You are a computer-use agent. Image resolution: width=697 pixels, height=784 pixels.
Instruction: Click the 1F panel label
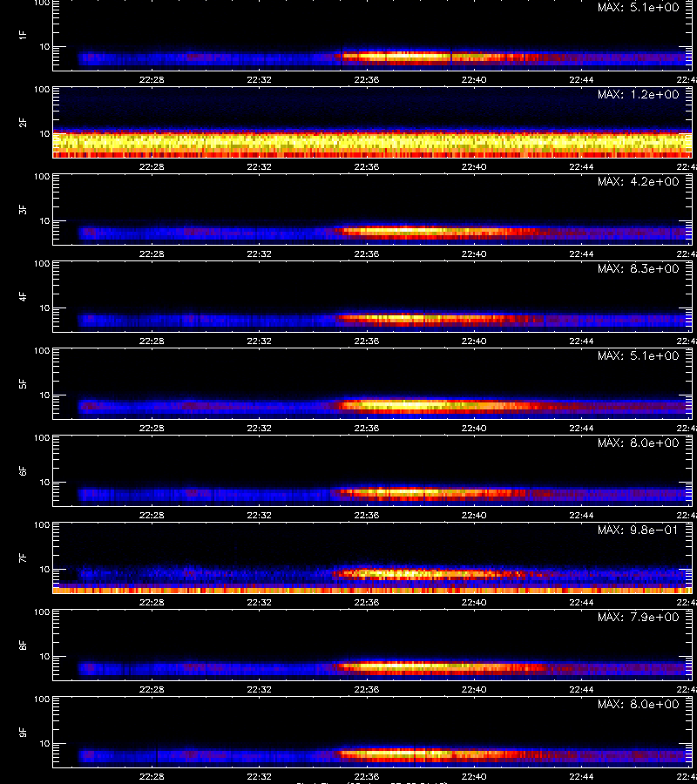23,36
